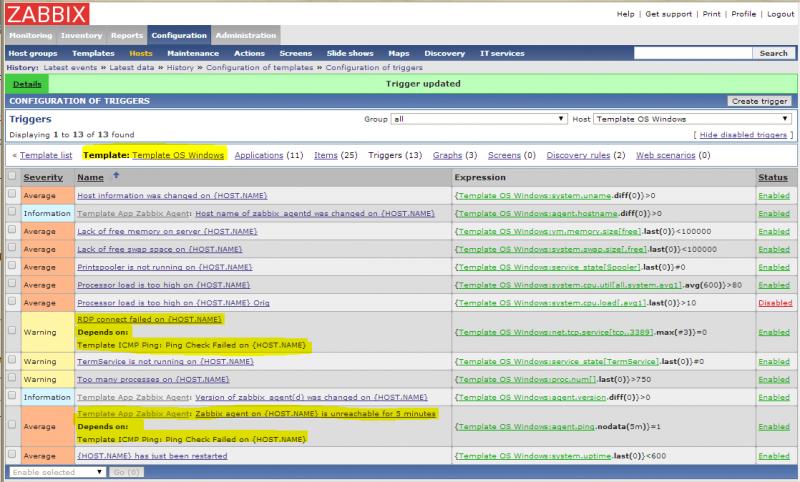
Task: Click Hide disabled triggers link
Action: coord(743,135)
